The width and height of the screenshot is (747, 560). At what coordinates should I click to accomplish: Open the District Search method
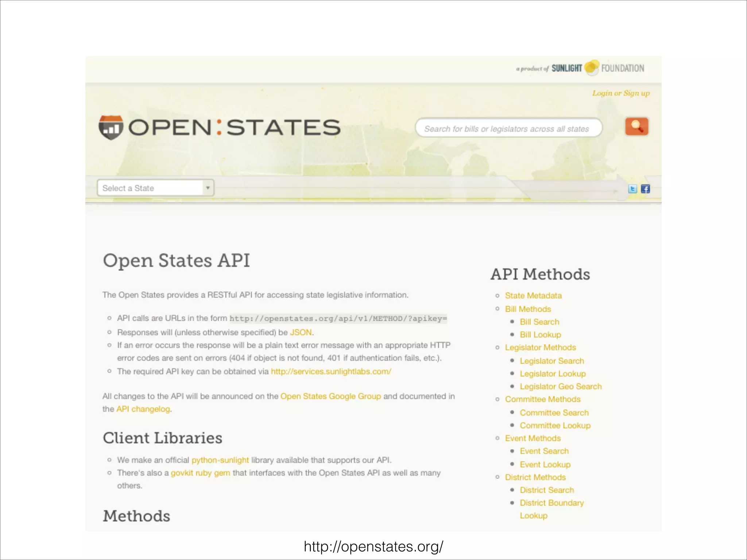point(547,490)
